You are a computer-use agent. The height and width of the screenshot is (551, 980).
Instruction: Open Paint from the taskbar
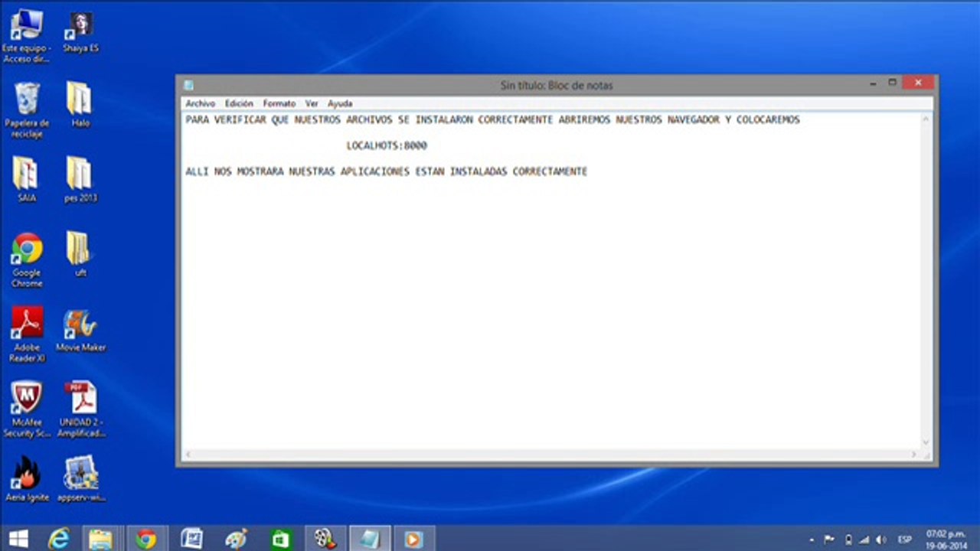(x=236, y=539)
